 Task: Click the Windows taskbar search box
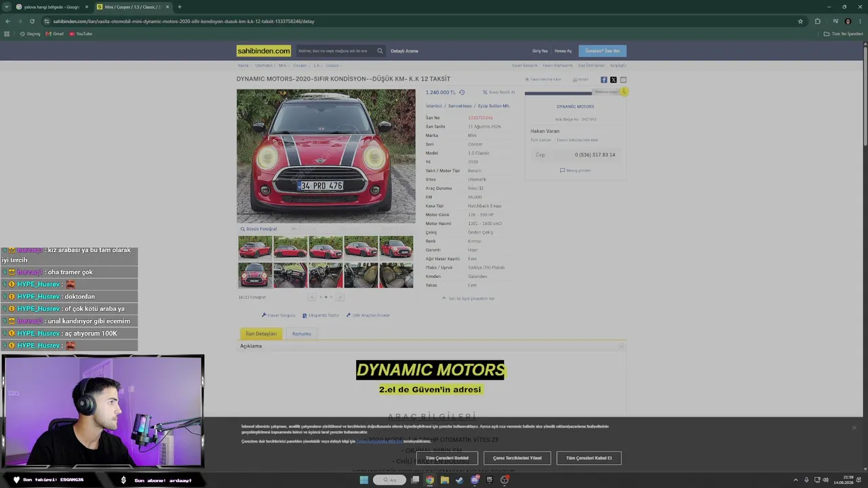point(389,480)
